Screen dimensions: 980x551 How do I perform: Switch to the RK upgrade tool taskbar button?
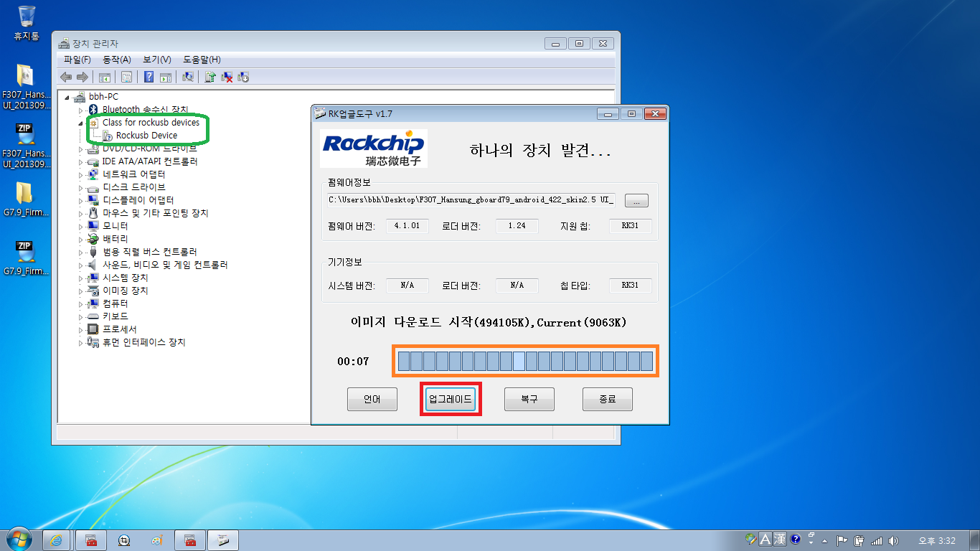[x=223, y=540]
